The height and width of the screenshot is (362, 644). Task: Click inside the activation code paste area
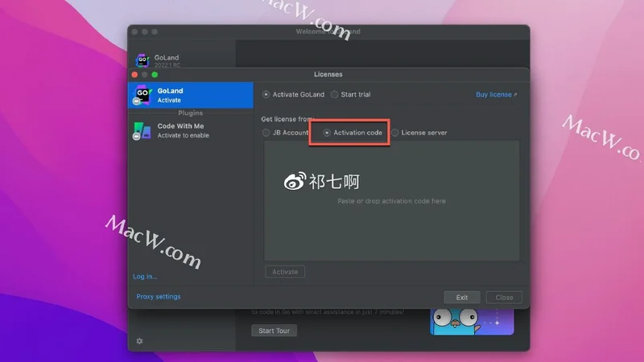[x=391, y=200]
